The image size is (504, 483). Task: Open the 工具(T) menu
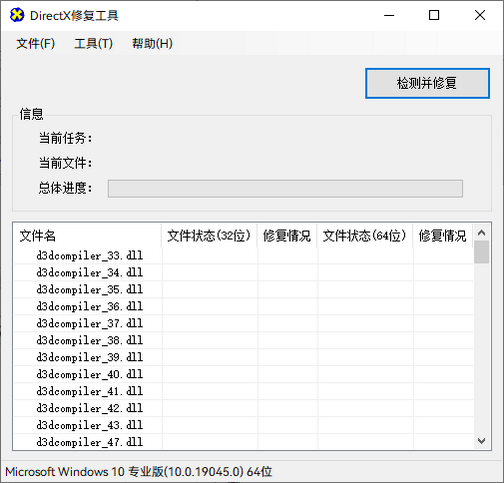93,43
